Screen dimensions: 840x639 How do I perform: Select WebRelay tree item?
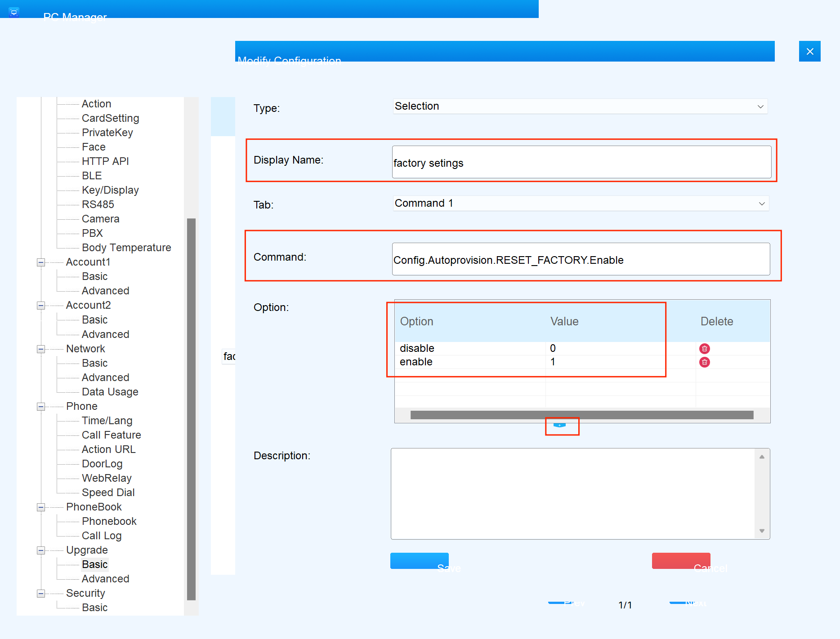[107, 478]
